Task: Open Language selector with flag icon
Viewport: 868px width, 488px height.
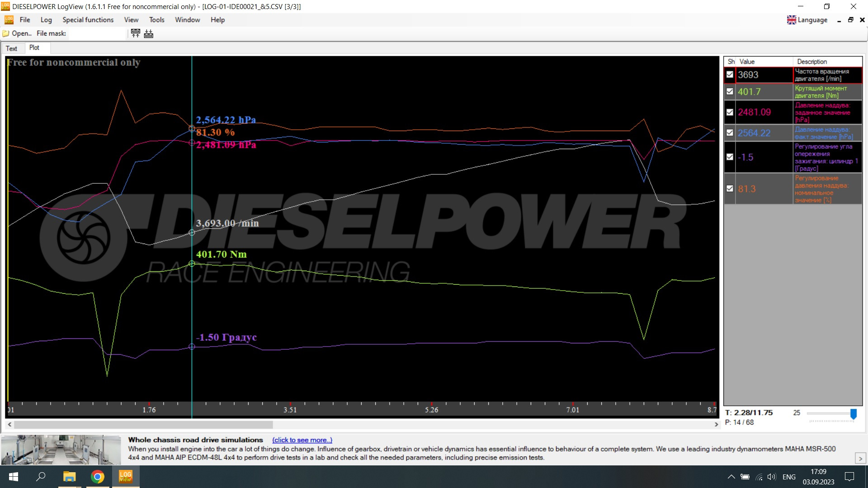Action: tap(807, 20)
